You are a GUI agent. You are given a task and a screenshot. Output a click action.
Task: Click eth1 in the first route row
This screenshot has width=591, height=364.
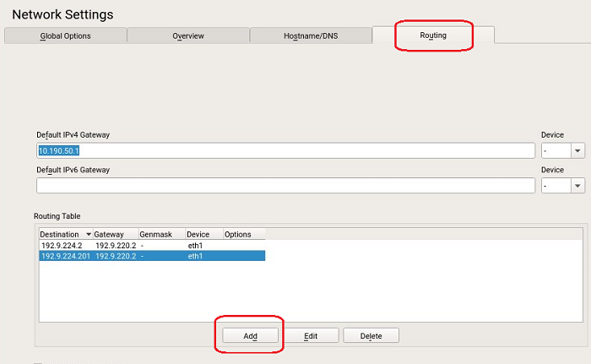pos(195,245)
